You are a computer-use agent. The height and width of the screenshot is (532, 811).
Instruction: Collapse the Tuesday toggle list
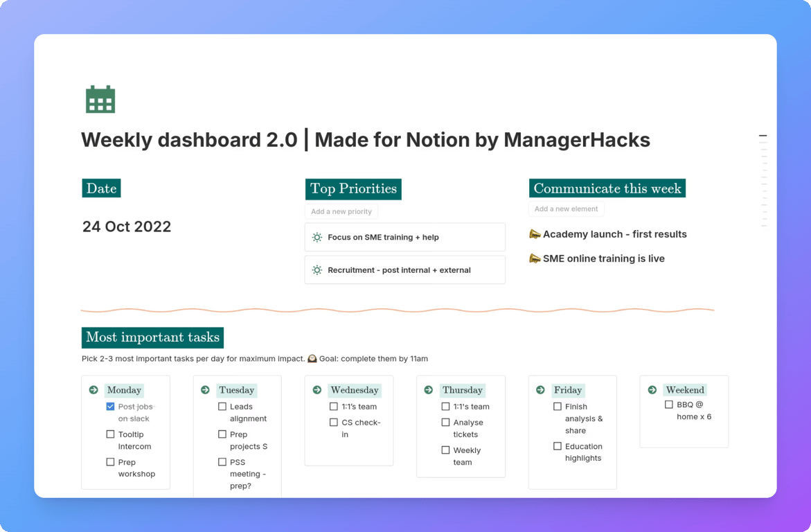pyautogui.click(x=205, y=390)
